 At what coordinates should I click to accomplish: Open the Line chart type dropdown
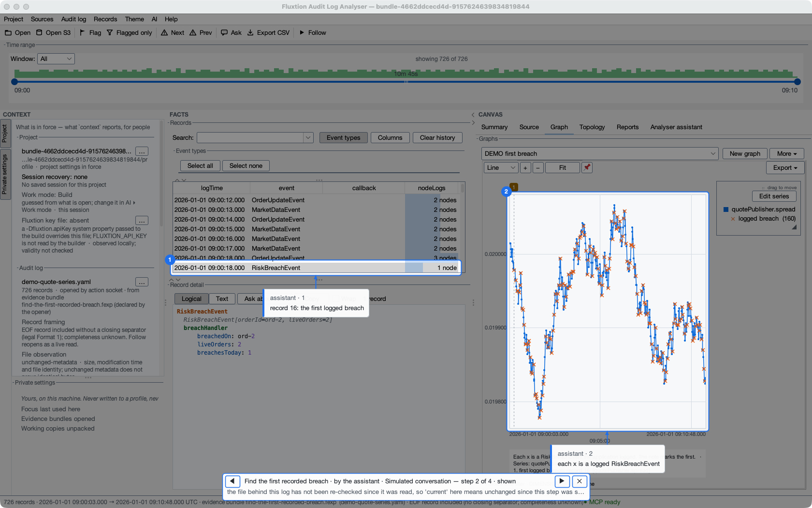click(501, 167)
